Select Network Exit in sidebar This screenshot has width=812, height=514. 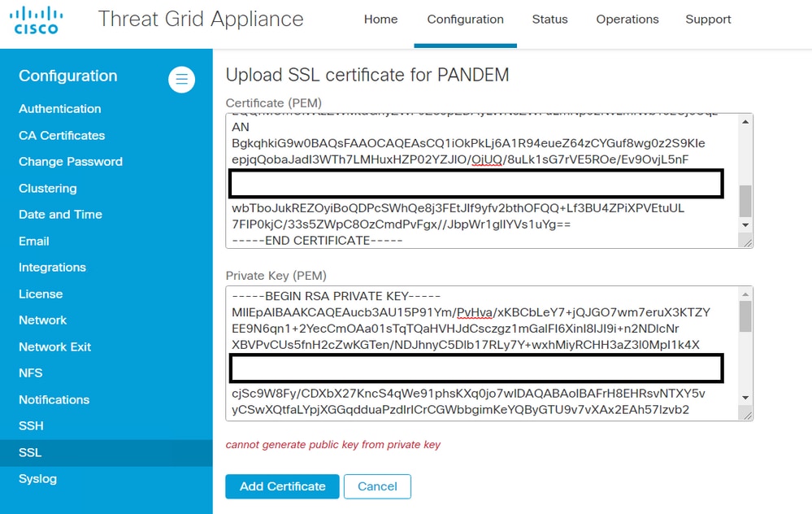55,346
